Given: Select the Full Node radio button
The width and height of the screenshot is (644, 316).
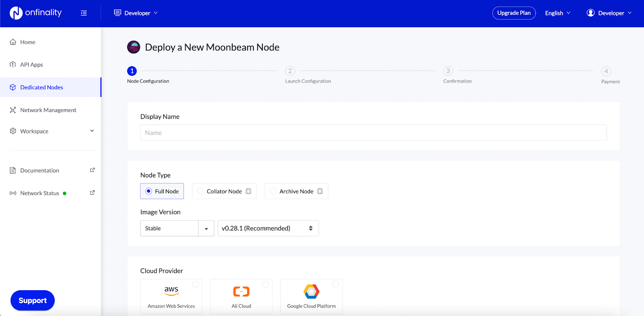Looking at the screenshot, I should 149,191.
